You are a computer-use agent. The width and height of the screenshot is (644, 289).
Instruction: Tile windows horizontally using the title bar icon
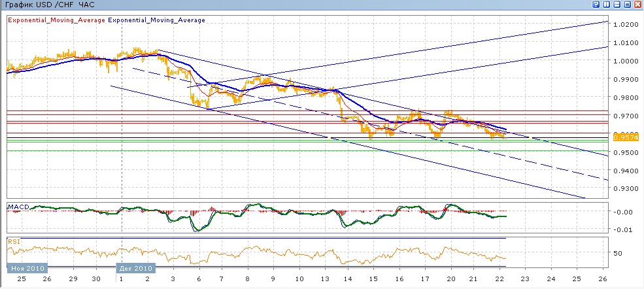tap(617, 4)
